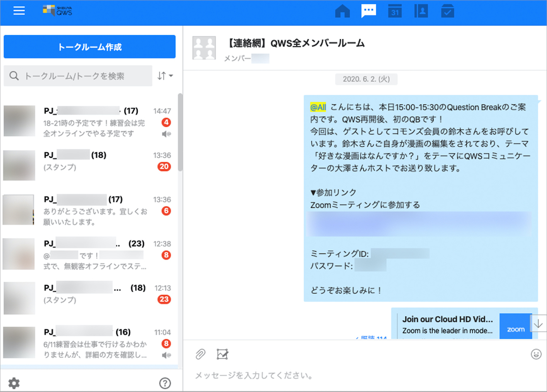Go to the Home icon
This screenshot has width=547, height=392.
342,11
